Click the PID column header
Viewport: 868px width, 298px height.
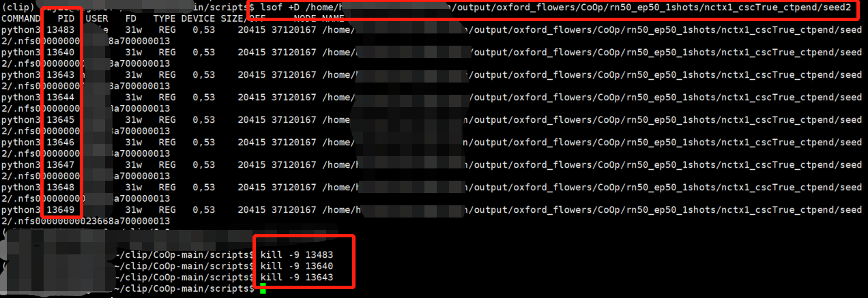pos(66,18)
